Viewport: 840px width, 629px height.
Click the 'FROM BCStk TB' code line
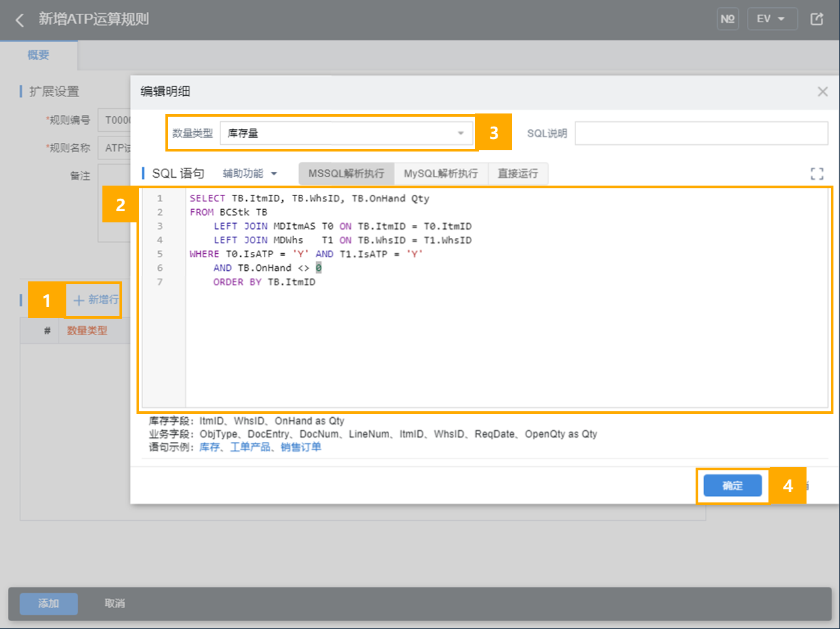coord(228,212)
